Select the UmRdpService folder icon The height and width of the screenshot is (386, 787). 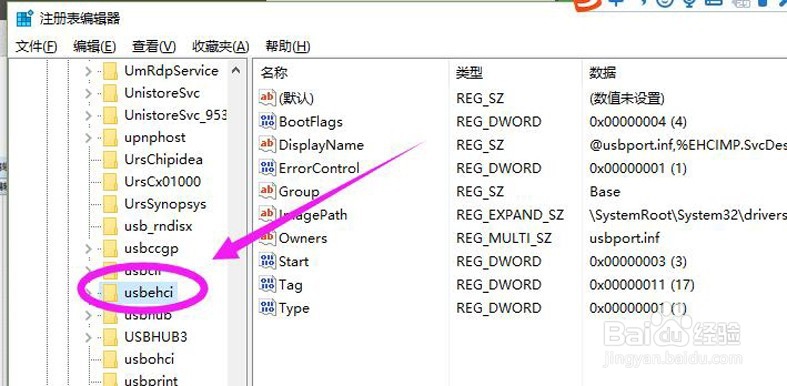point(110,71)
